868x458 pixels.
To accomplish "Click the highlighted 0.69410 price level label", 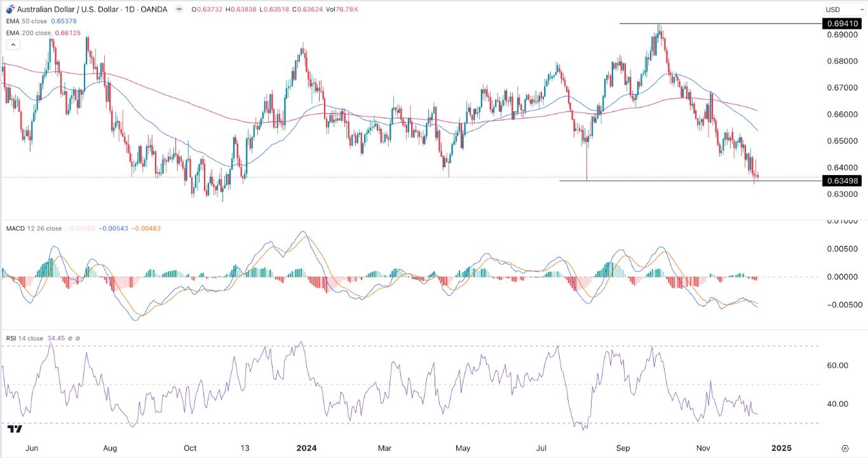I will 841,25.
